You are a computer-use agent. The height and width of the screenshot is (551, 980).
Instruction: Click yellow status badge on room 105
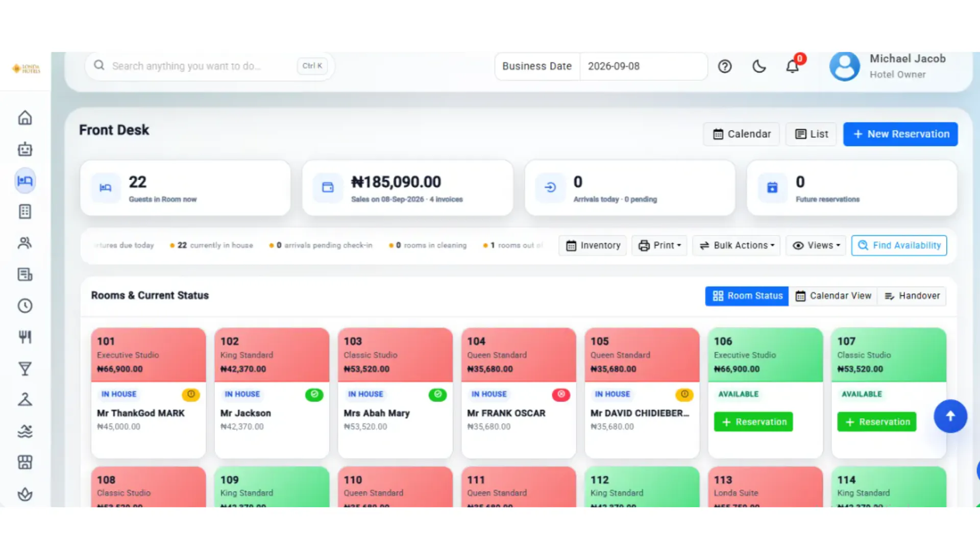click(684, 394)
